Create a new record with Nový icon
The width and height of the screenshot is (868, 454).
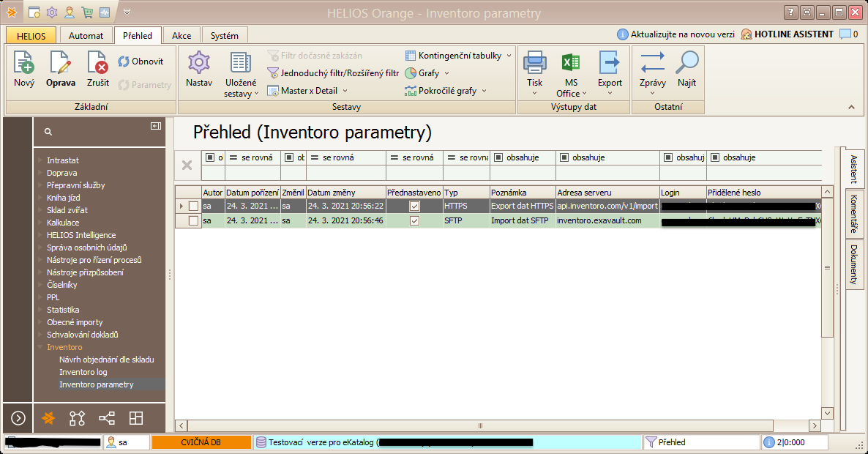(23, 70)
